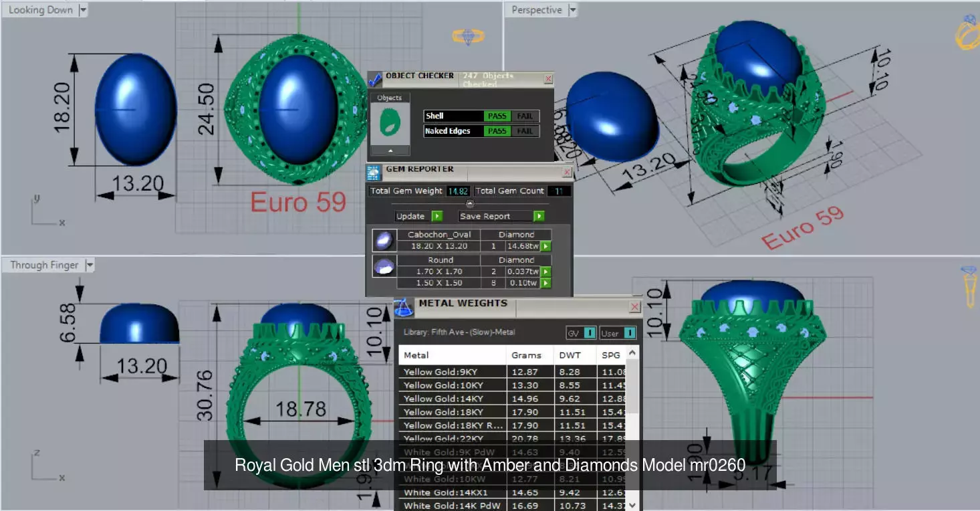Screen dimensions: 980x511
Task: Click the gem-on-ring icon in Looking Down viewport
Action: pyautogui.click(x=468, y=36)
